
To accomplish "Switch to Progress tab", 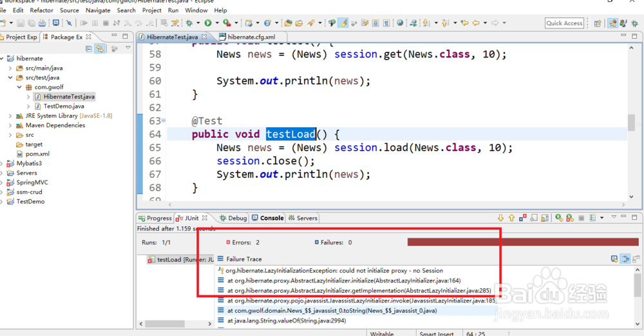I will (155, 218).
